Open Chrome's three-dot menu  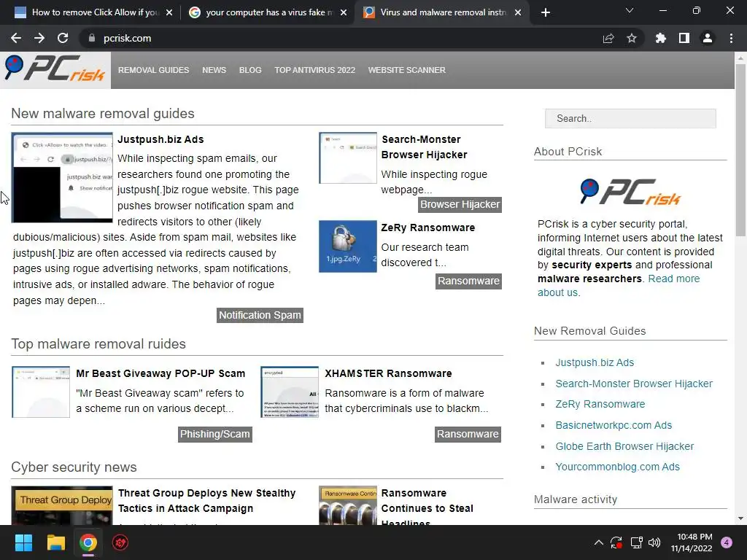tap(731, 38)
